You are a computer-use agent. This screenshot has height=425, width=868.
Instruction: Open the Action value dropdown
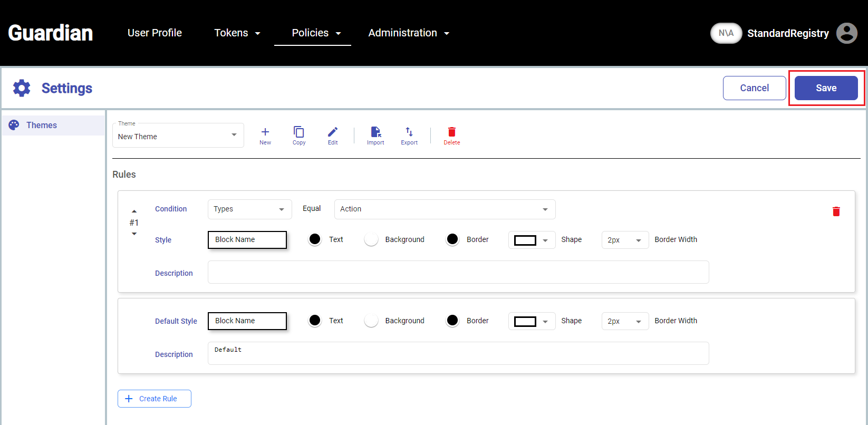445,209
